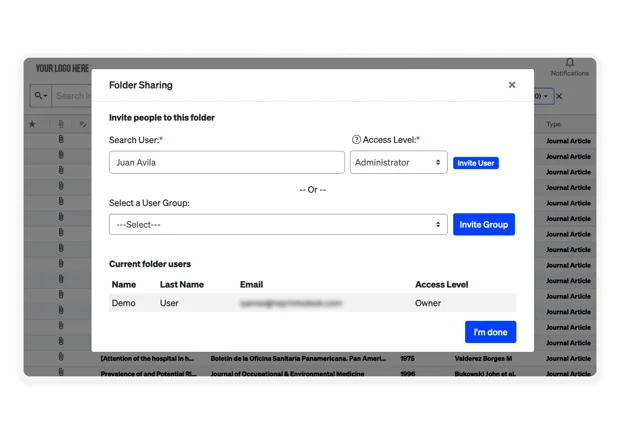The height and width of the screenshot is (434, 620).
Task: Click the Invite Group button
Action: 484,225
